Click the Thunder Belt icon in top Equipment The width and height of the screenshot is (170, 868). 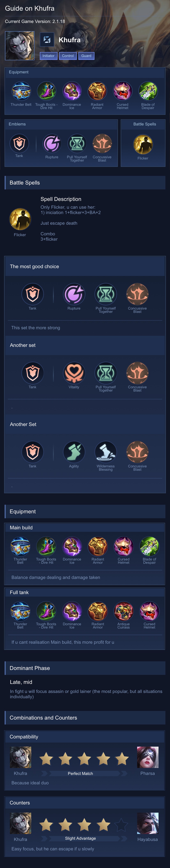tap(21, 91)
